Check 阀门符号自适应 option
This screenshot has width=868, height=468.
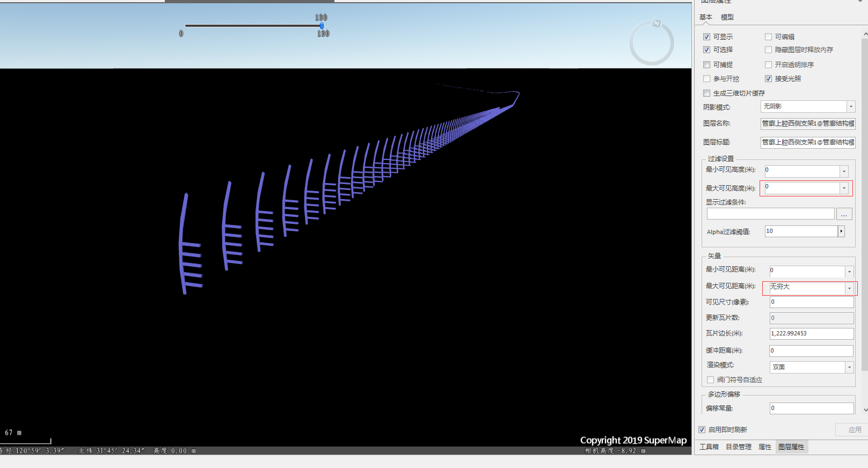pos(711,380)
